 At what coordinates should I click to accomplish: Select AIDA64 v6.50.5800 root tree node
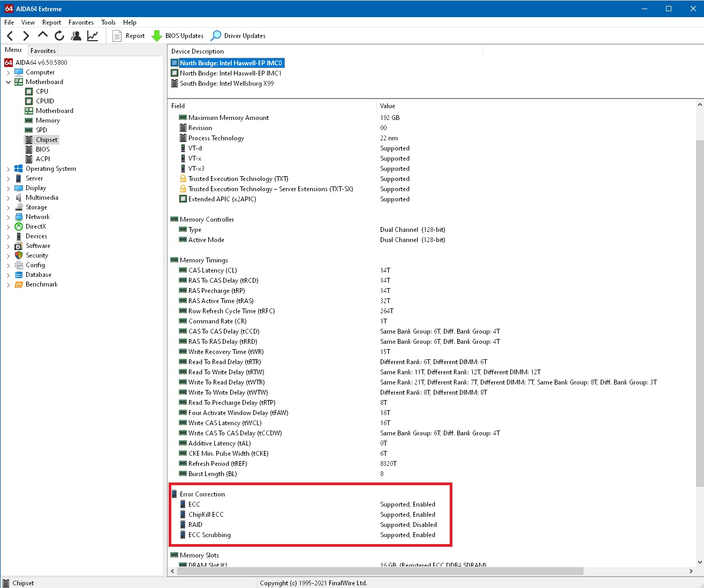pyautogui.click(x=41, y=63)
